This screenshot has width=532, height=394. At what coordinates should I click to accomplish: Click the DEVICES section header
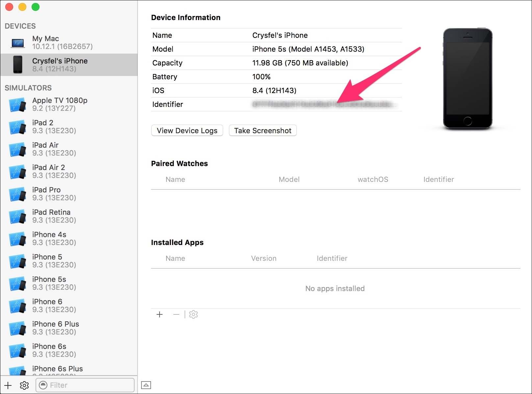coord(20,26)
